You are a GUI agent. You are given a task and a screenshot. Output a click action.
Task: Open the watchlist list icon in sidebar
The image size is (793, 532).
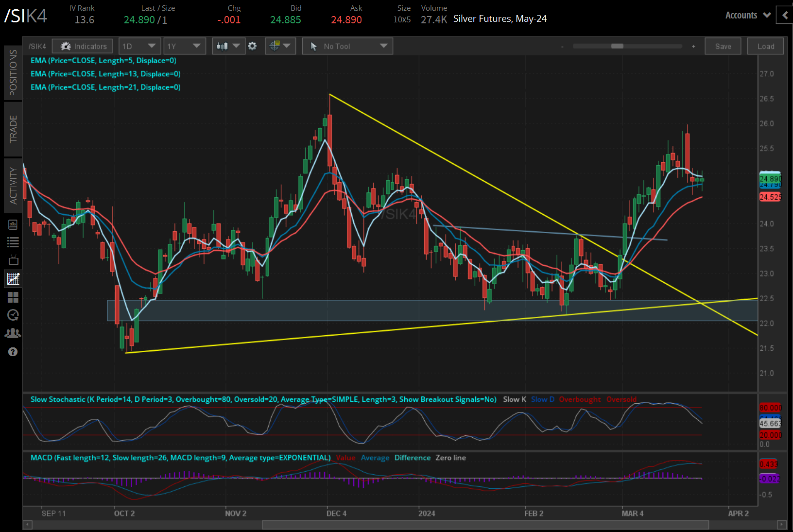(x=13, y=242)
